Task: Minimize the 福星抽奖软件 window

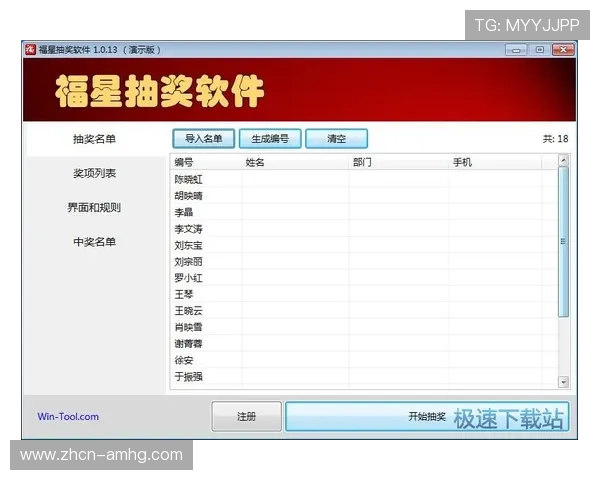Action: click(x=516, y=50)
